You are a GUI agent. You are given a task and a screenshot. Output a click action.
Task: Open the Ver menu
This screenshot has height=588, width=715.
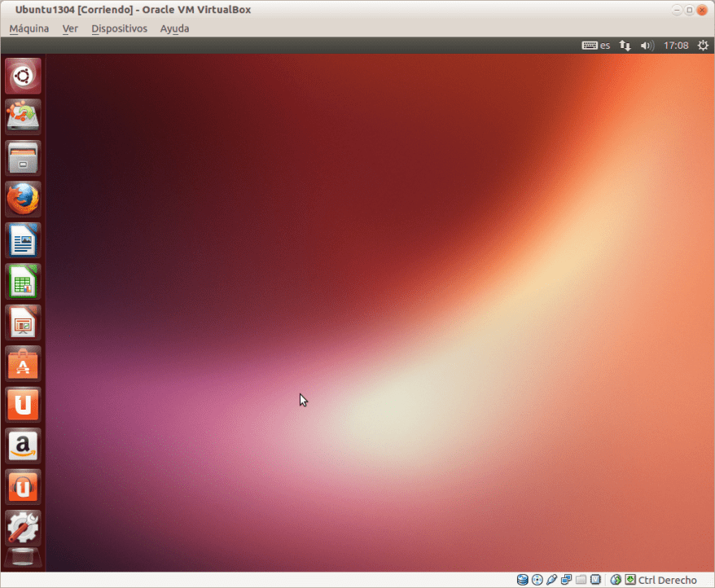click(x=70, y=29)
